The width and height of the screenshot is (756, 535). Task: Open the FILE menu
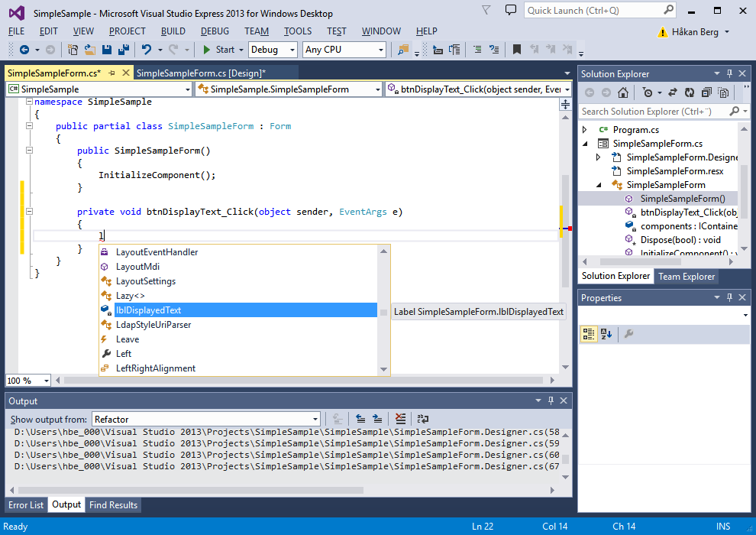click(16, 31)
